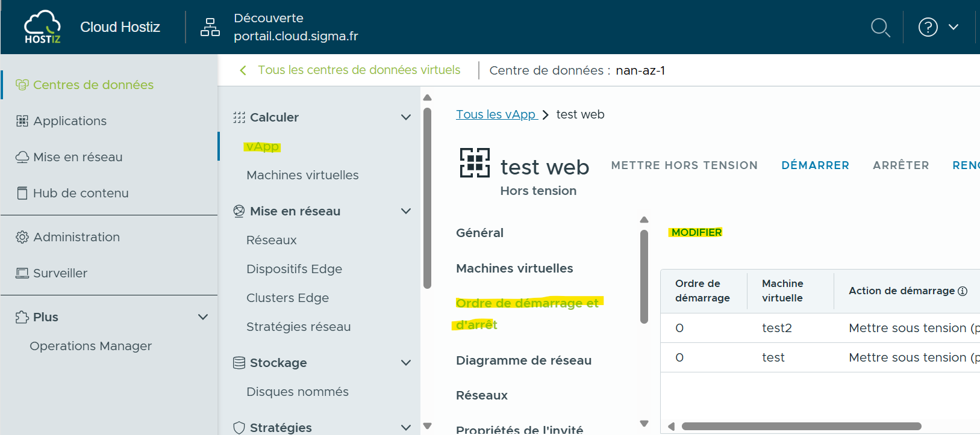Expand the help dropdown arrow in header
This screenshot has height=435, width=980.
[953, 27]
